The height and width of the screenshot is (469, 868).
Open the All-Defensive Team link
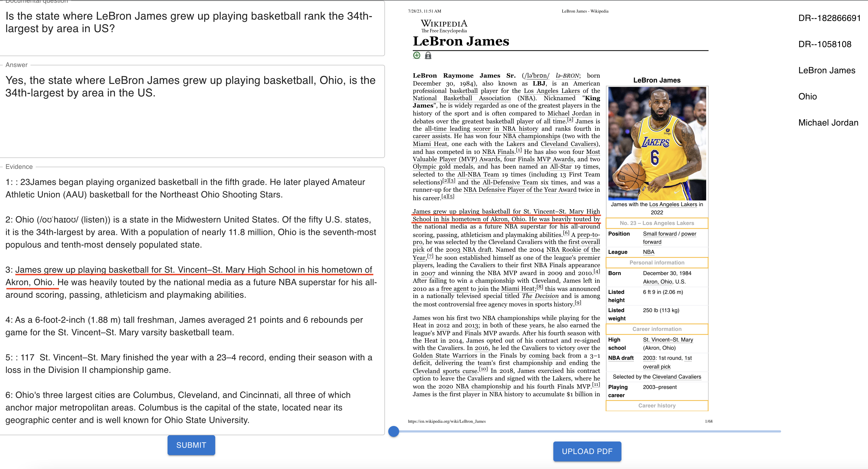(510, 182)
